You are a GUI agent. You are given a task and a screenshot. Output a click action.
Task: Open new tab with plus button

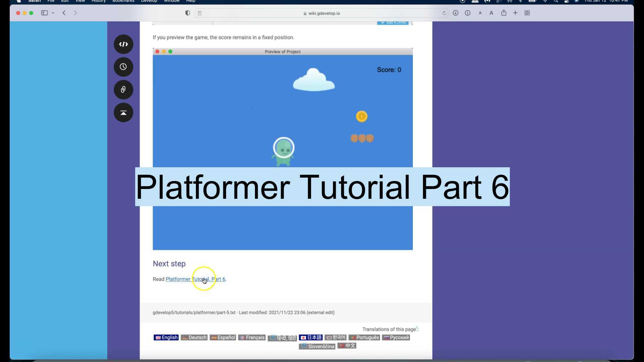(x=515, y=13)
